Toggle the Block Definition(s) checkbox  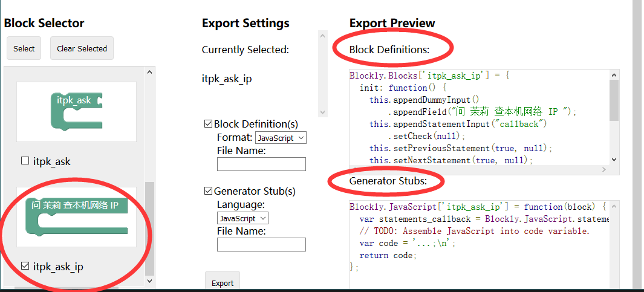coord(209,123)
